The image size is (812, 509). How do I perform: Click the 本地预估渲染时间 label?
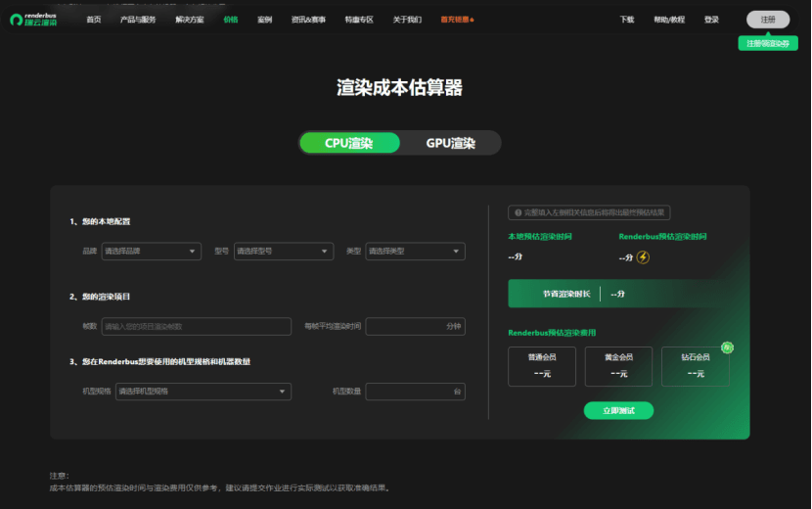pyautogui.click(x=540, y=237)
